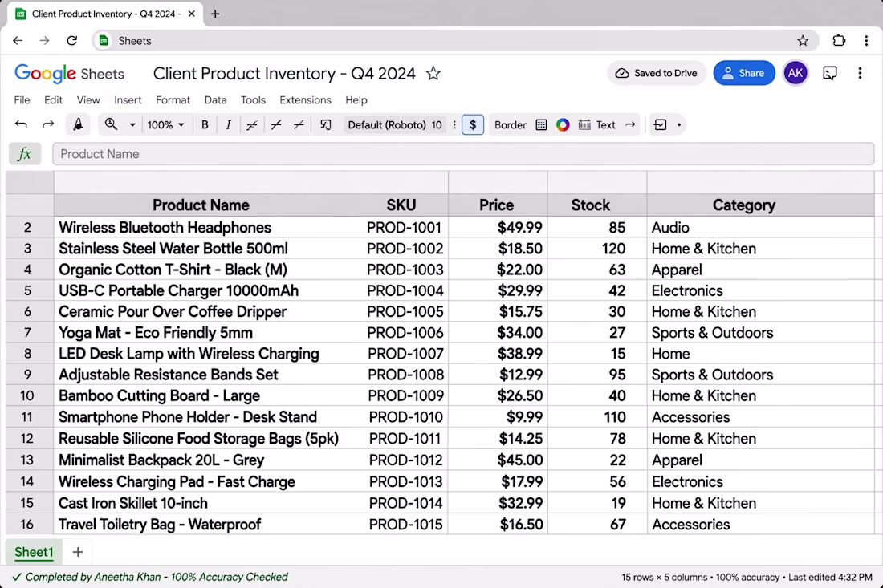Screen dimensions: 883x588
Task: Open the three-dot options before the dollar button
Action: click(x=454, y=125)
